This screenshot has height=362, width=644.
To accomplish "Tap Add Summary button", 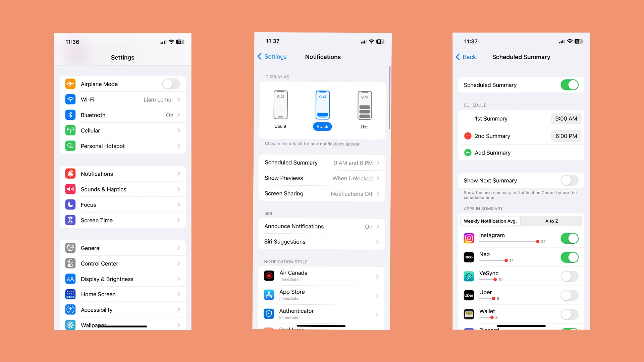I will click(492, 153).
